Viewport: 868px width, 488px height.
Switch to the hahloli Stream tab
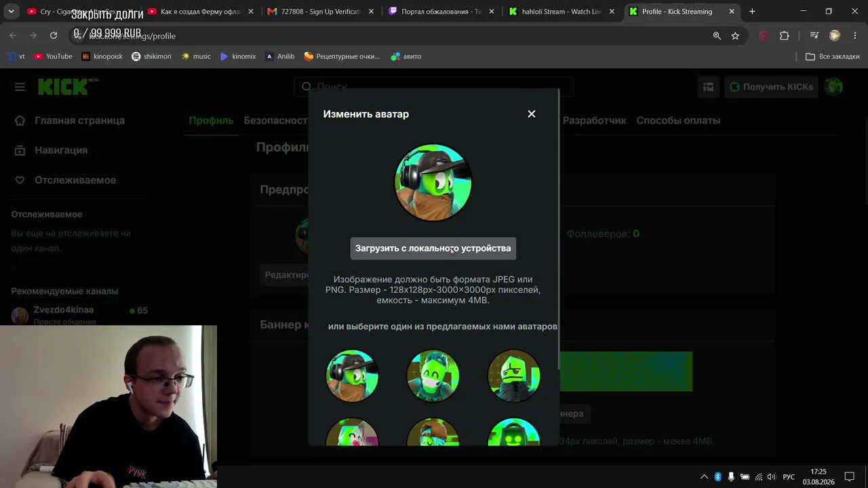[561, 12]
